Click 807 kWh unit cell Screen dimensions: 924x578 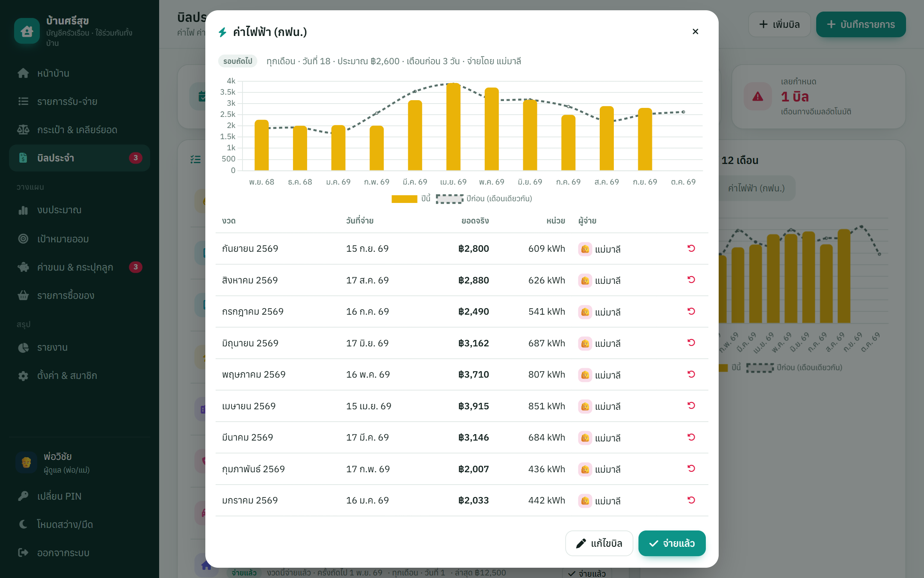[547, 375]
